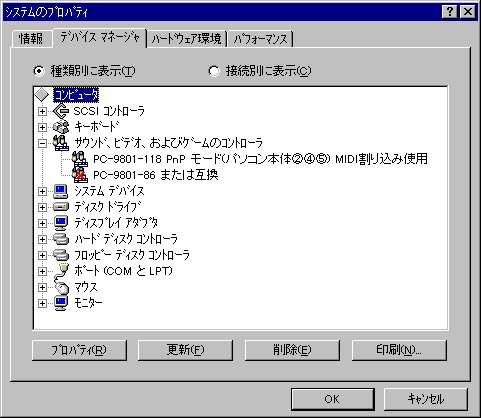Screen dimensions: 481x418
Task: Click the キーボード keyboard device icon
Action: (61, 127)
